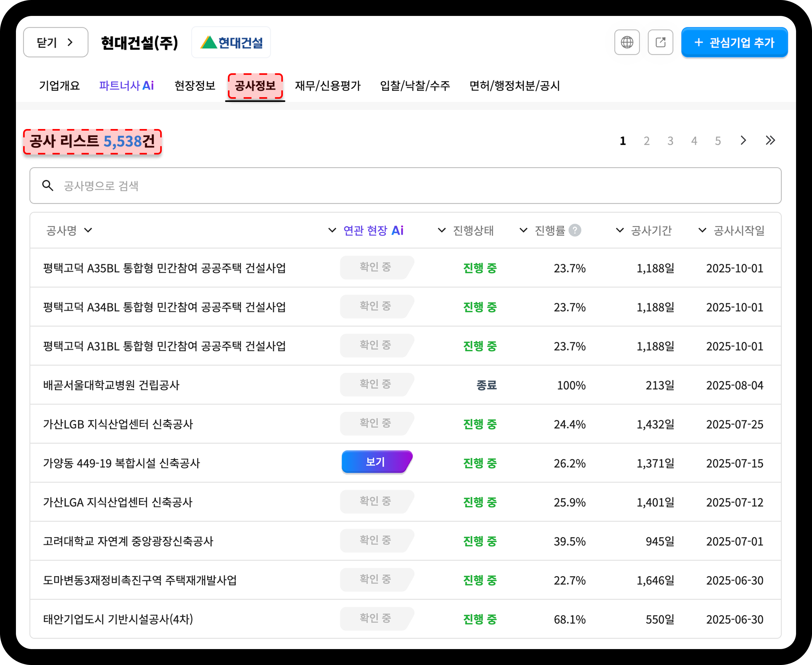Open the 입찰/낙찰/수주 tab
The width and height of the screenshot is (812, 665).
point(415,85)
